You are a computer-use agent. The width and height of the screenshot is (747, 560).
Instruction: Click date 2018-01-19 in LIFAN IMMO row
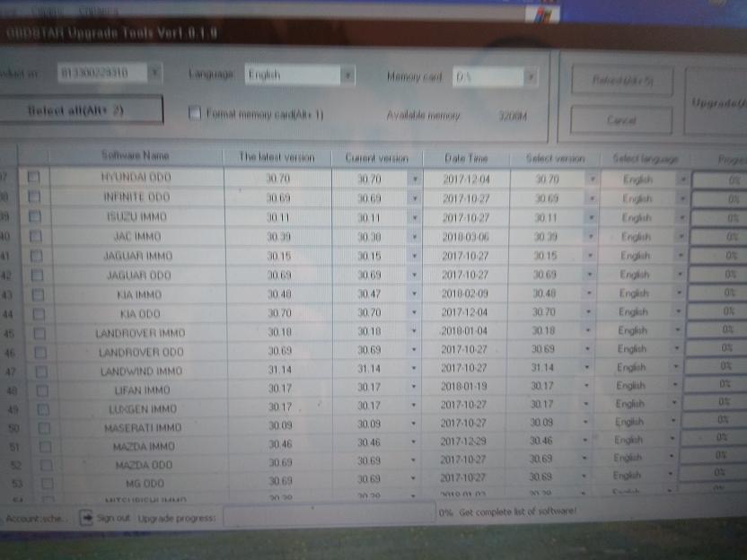click(x=463, y=386)
